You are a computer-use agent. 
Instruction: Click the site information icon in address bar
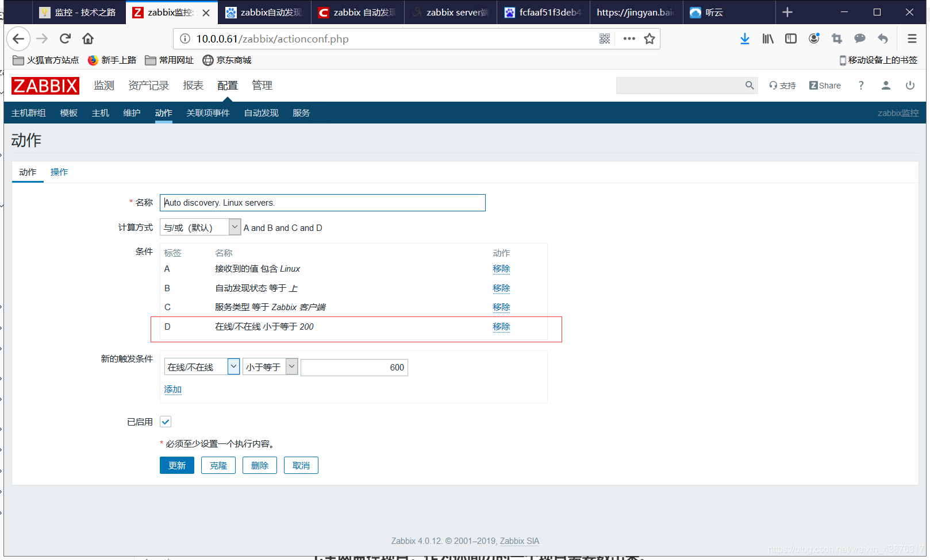185,38
